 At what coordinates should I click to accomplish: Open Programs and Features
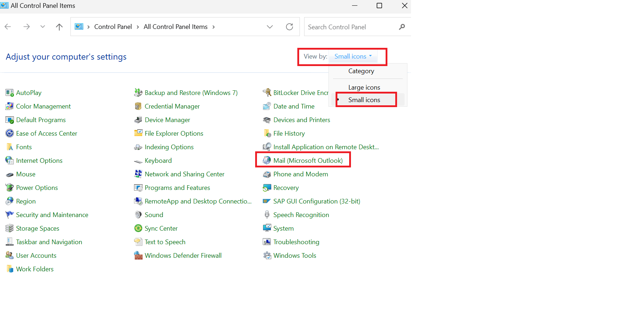(177, 187)
